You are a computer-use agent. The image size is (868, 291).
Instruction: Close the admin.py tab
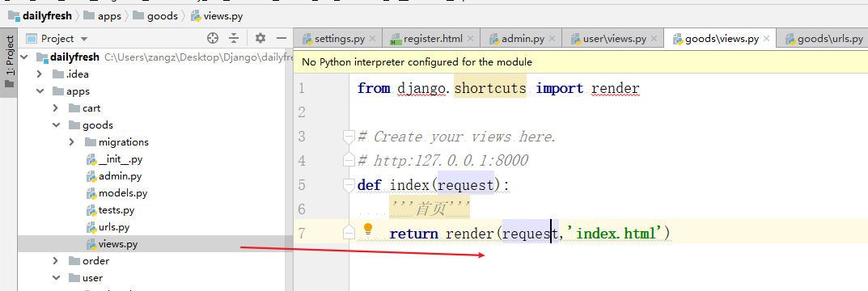coord(553,39)
